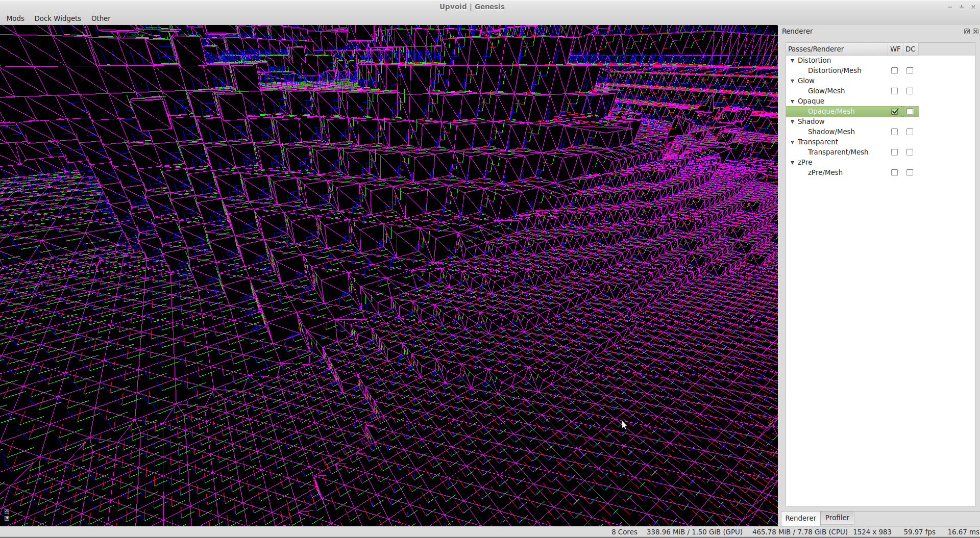Viewport: 980px width, 538px height.
Task: Toggle DC checkbox for Glow/Mesh
Action: point(910,91)
